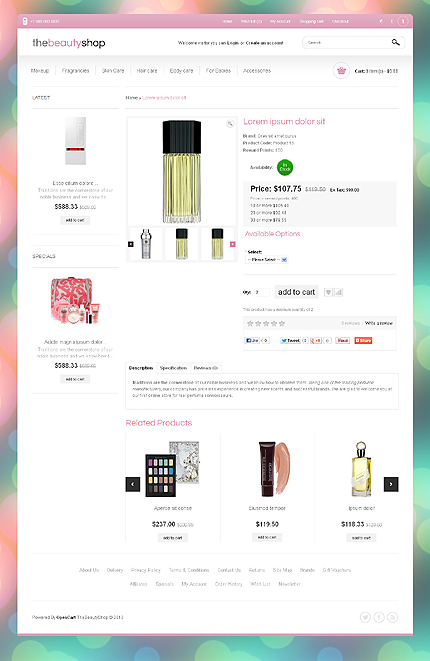Image resolution: width=430 pixels, height=661 pixels.
Task: Show next related products arrow
Action: 391,484
